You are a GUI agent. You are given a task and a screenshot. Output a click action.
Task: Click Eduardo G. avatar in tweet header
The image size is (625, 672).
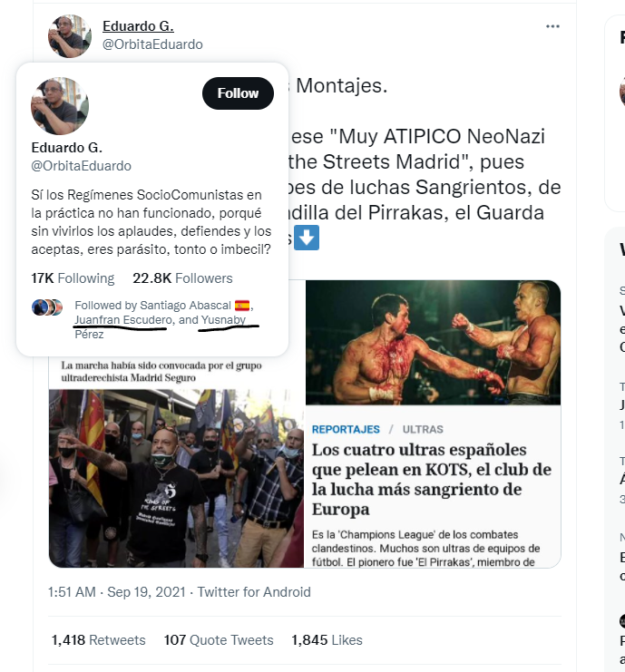click(x=70, y=36)
